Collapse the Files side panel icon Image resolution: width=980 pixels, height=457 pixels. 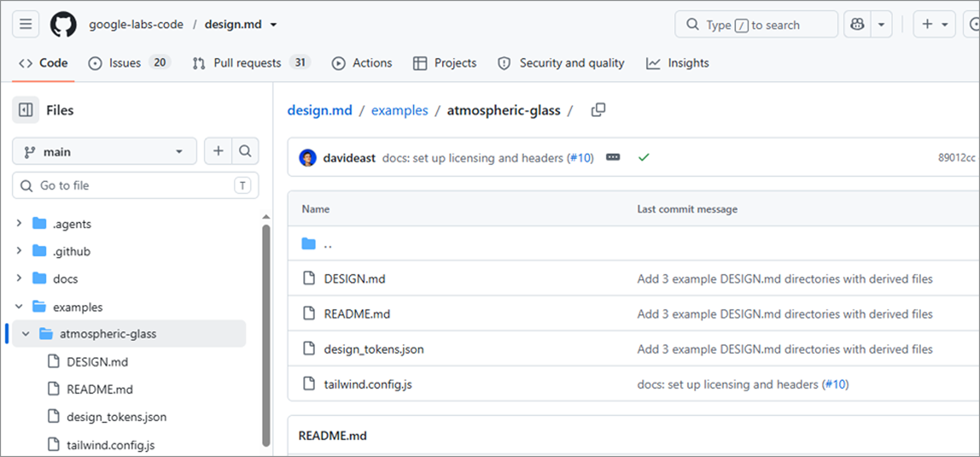click(x=26, y=110)
